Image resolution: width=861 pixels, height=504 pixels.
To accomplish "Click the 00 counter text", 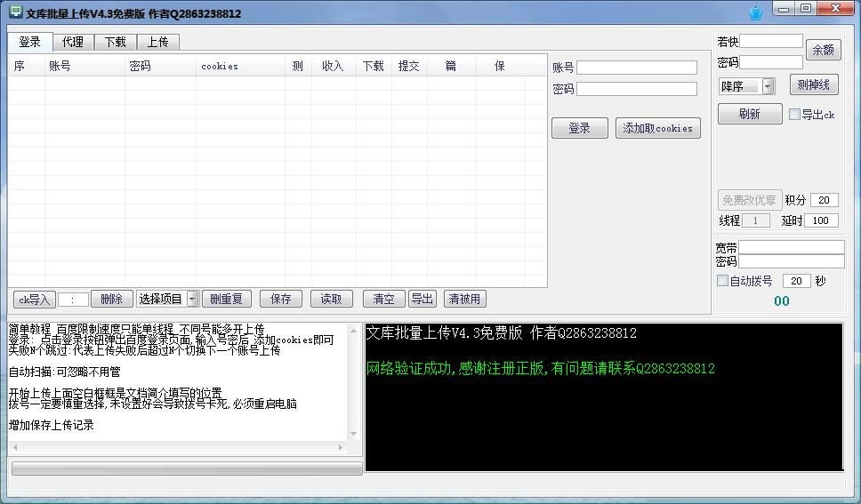I will pos(781,300).
